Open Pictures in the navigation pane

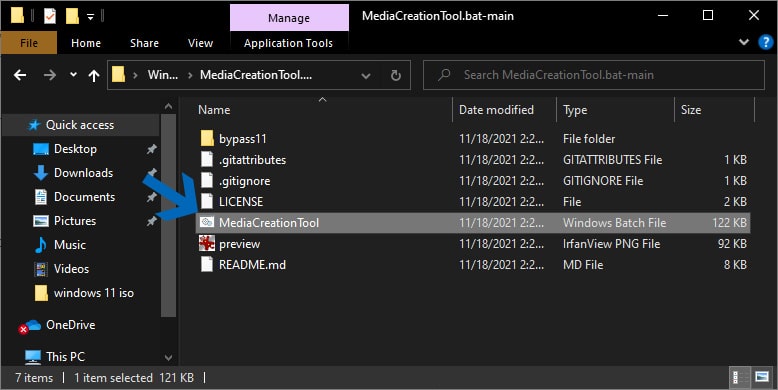tap(74, 221)
